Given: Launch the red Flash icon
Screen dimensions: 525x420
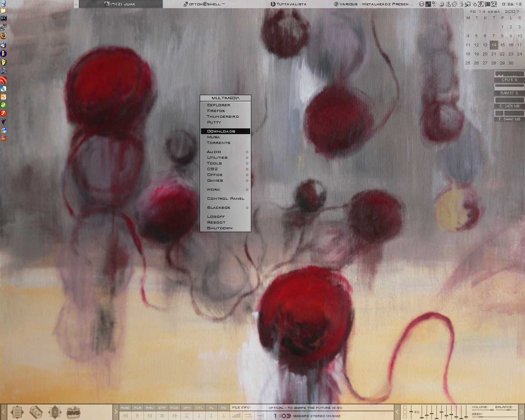Looking at the screenshot, I should pyautogui.click(x=3, y=113).
